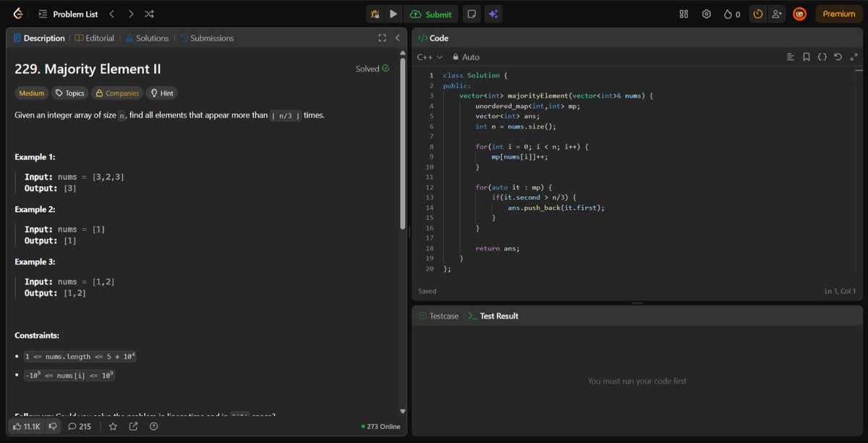Switch to the Testcase tab
The width and height of the screenshot is (868, 443).
click(438, 316)
